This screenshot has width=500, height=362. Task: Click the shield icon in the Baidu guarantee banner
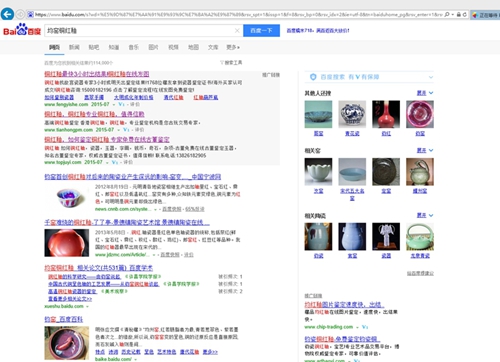pyautogui.click(x=313, y=77)
